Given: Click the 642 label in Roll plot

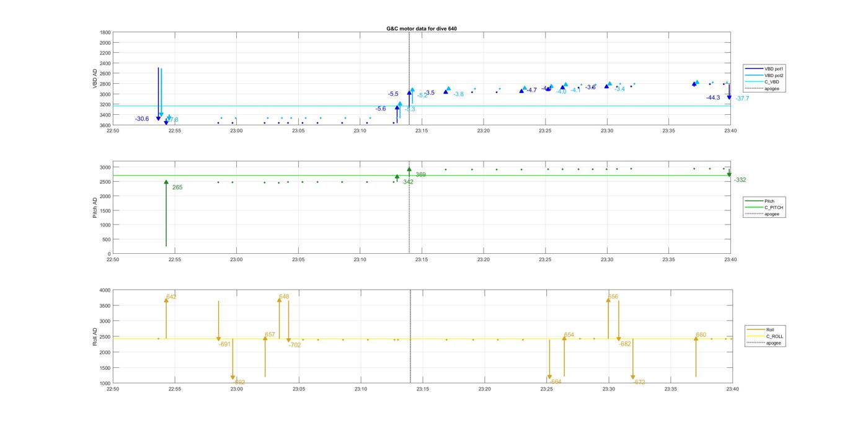Looking at the screenshot, I should pos(171,297).
